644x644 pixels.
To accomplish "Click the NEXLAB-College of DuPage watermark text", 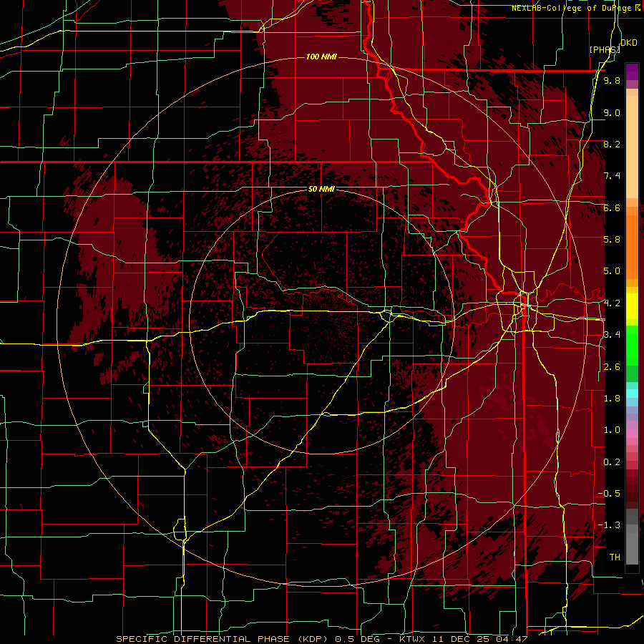I will coord(576,8).
